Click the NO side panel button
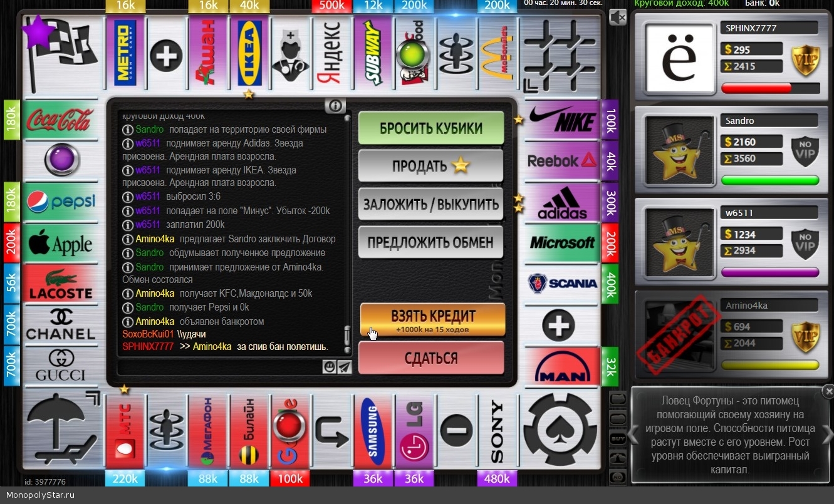Viewport: 834px width, 504px height. coord(618,478)
